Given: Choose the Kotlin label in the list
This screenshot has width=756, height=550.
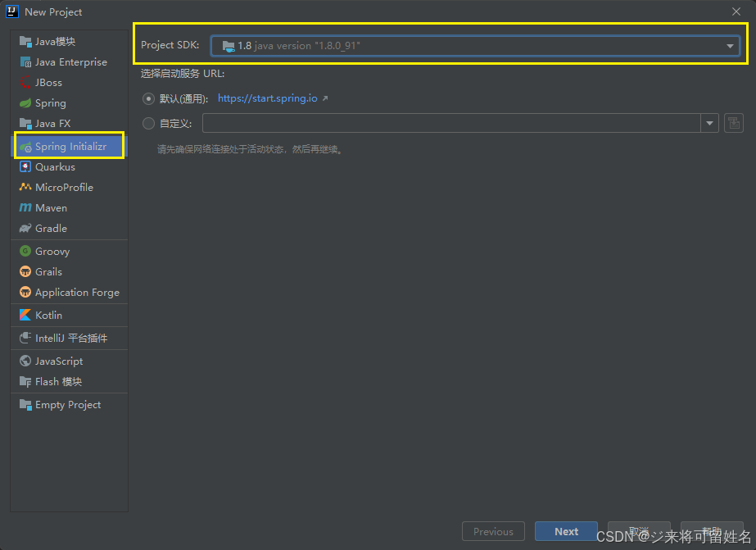Looking at the screenshot, I should (x=48, y=315).
